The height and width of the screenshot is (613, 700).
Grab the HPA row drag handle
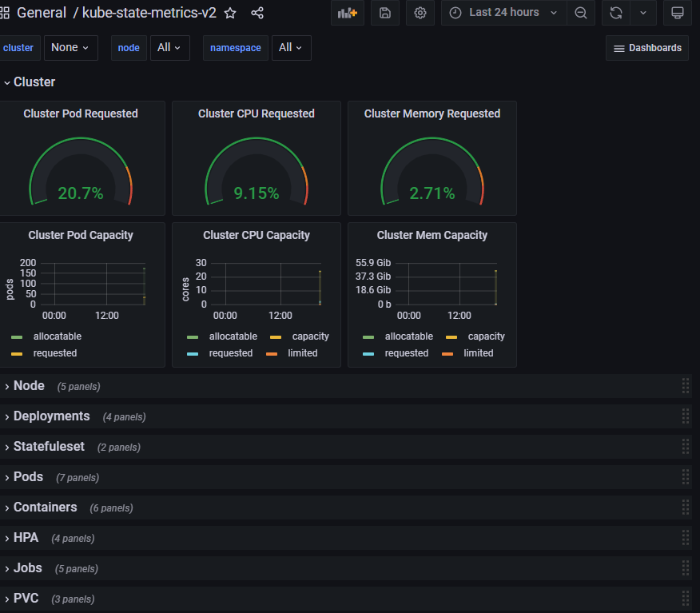pyautogui.click(x=686, y=538)
